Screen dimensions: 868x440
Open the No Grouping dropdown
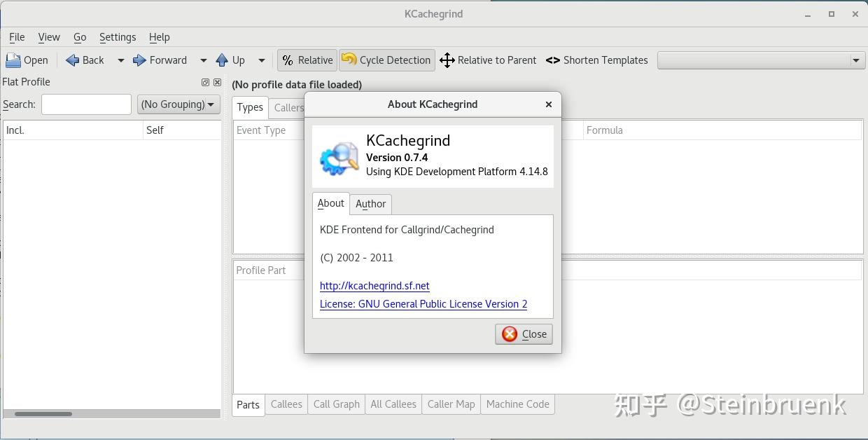point(178,104)
